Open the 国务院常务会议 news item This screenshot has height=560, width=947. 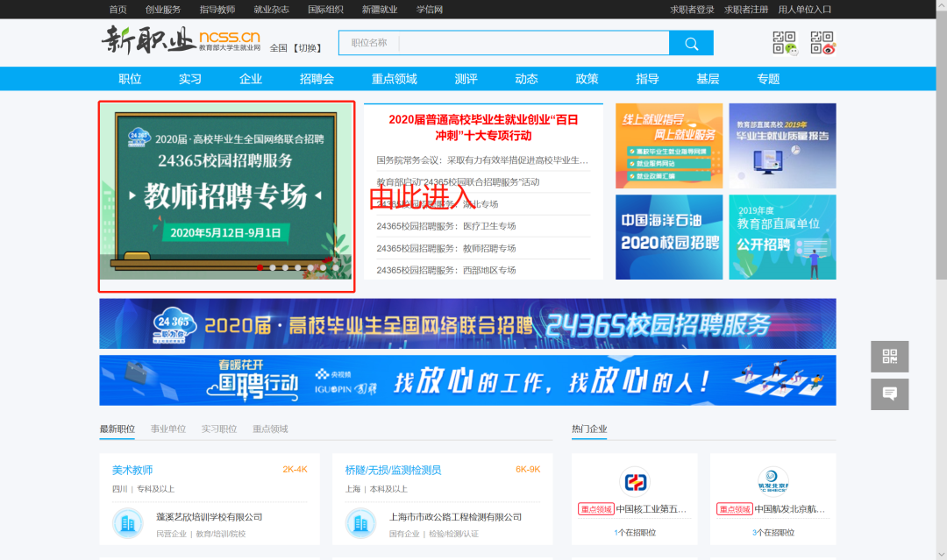(482, 159)
